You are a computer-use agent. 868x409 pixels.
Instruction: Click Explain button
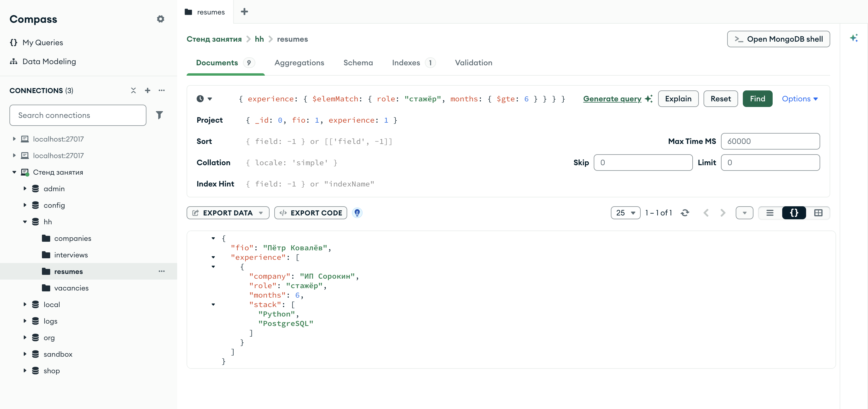(x=678, y=99)
